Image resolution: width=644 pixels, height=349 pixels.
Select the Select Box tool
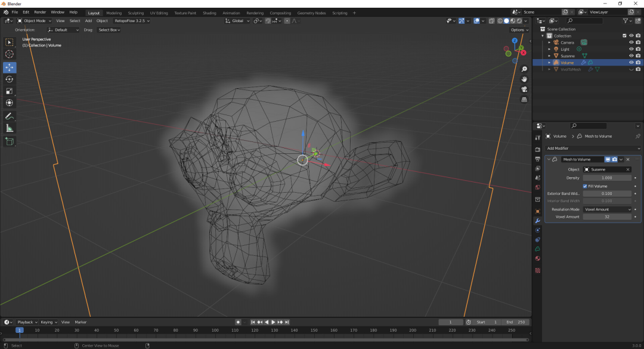10,42
